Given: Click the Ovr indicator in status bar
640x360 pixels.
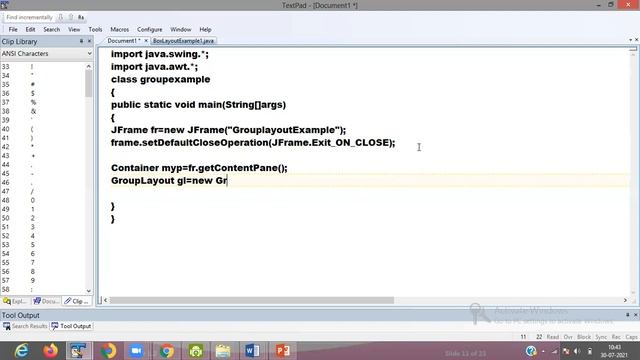Looking at the screenshot, I should point(568,337).
